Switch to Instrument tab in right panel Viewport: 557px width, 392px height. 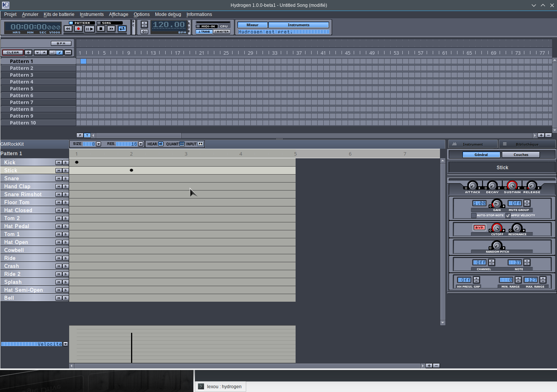coord(473,144)
